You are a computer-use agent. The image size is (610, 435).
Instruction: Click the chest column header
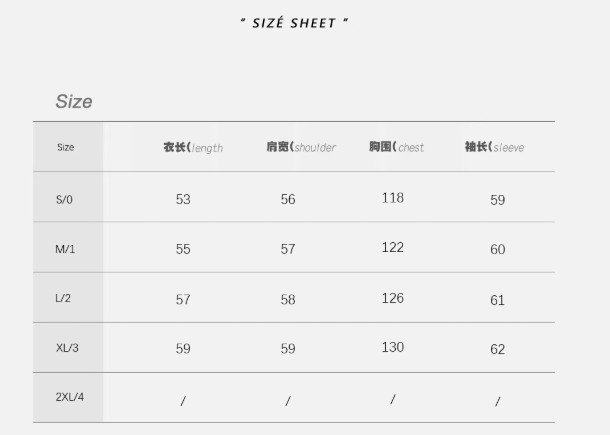point(396,147)
